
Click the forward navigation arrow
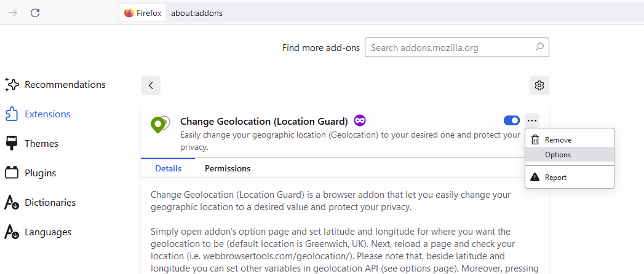tap(13, 12)
